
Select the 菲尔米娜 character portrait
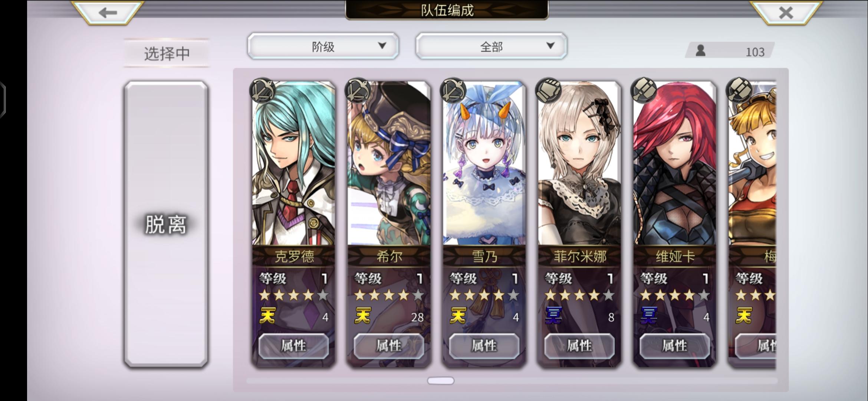[579, 163]
